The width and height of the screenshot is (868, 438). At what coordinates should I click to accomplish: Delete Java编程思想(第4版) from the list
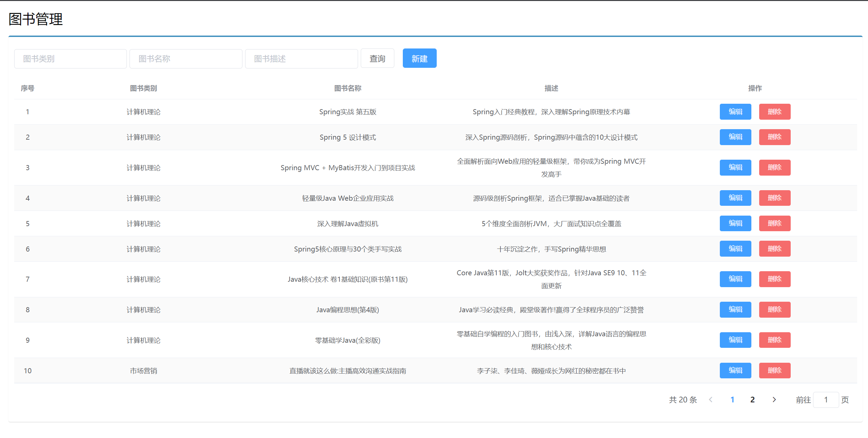click(x=775, y=309)
